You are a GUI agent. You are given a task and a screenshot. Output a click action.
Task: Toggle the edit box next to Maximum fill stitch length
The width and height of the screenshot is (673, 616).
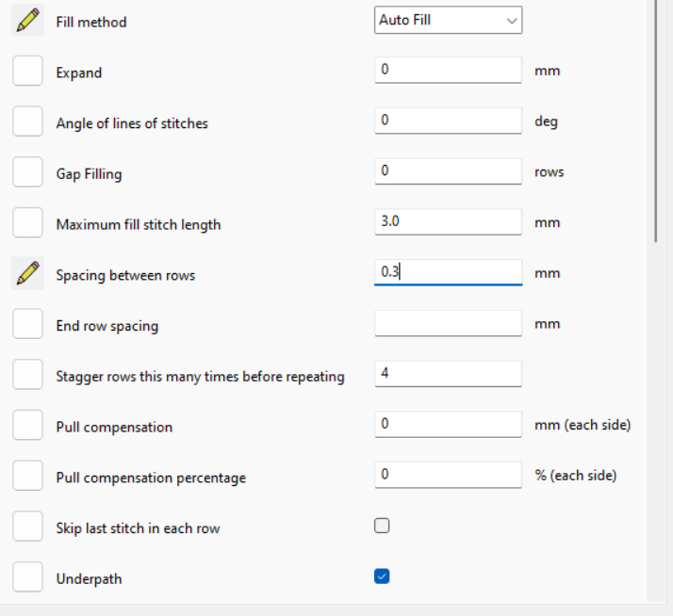tap(27, 222)
